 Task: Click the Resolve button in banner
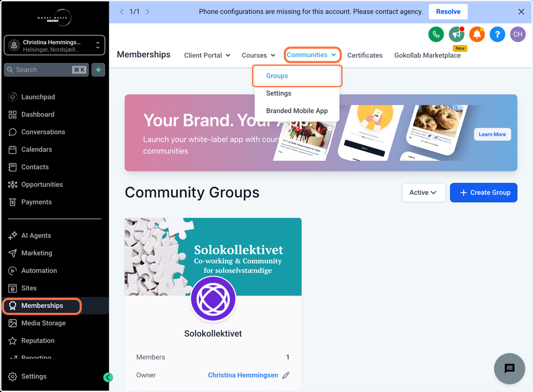coord(448,12)
